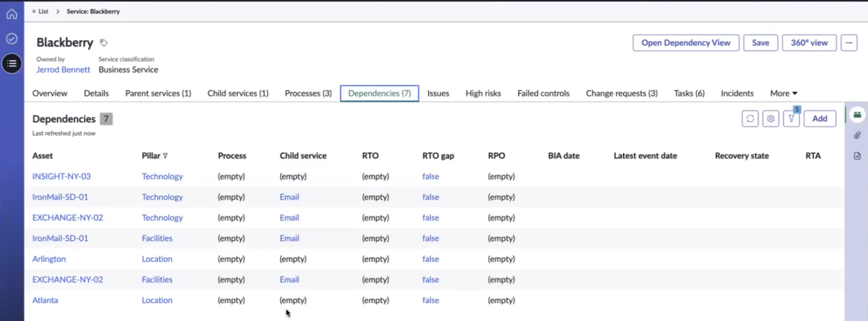The width and height of the screenshot is (868, 321).
Task: Click the Add dependency button
Action: (820, 119)
